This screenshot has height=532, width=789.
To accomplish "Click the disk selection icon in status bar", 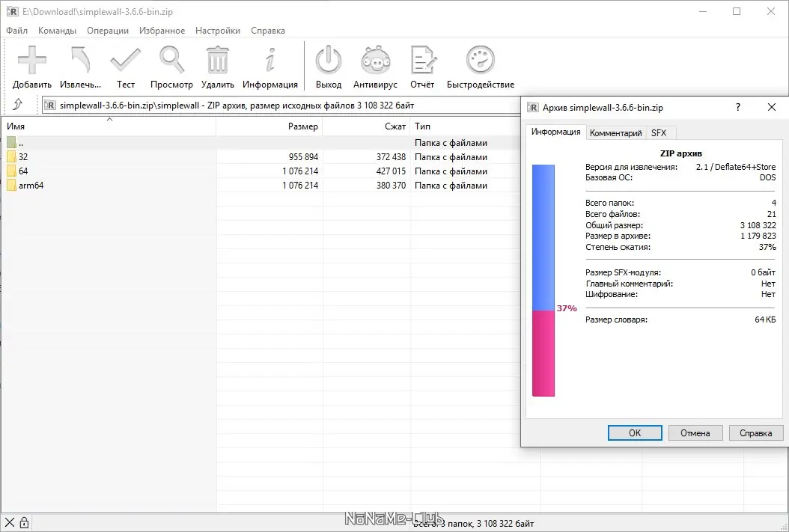I will point(10,522).
